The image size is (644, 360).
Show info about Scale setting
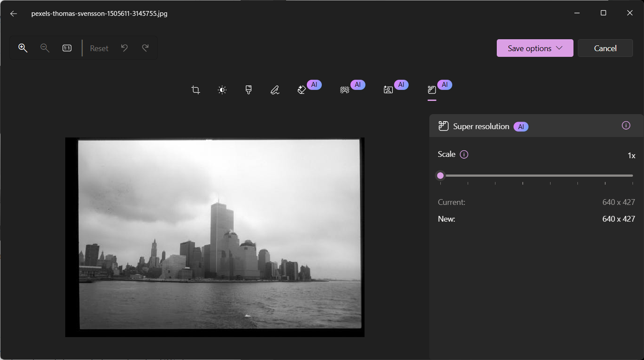tap(464, 154)
